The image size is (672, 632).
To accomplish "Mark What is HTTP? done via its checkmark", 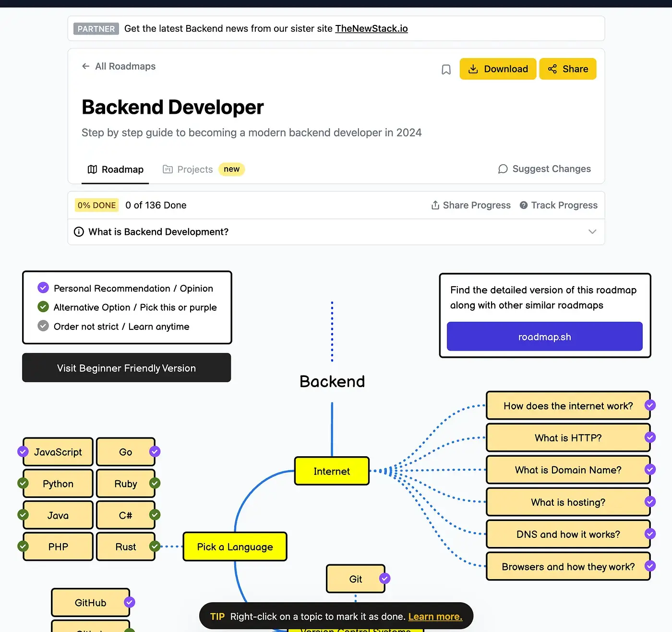I will (x=650, y=438).
